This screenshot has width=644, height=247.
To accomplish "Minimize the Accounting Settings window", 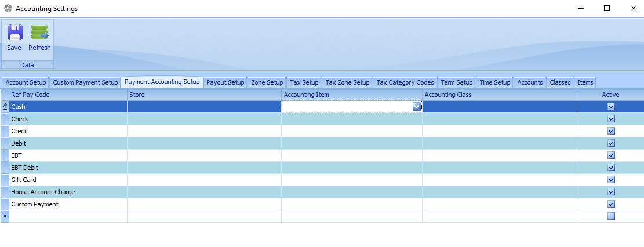I will [580, 8].
